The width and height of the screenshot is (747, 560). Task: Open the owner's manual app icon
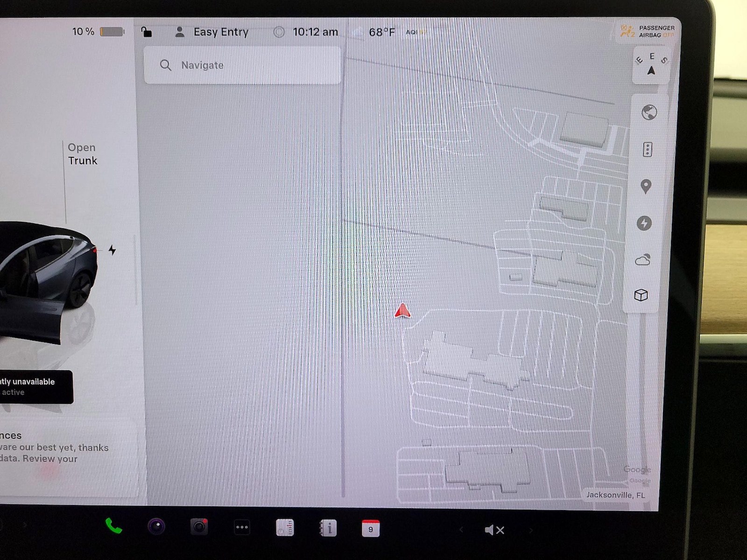(x=328, y=528)
